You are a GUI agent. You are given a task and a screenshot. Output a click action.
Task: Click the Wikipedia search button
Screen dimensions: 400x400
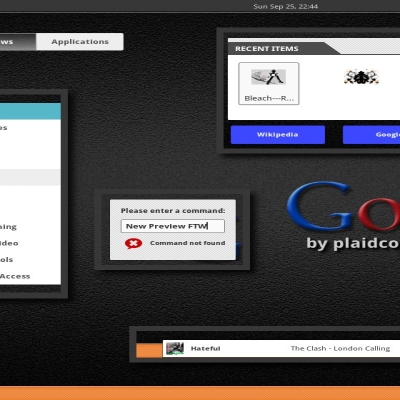coord(278,135)
